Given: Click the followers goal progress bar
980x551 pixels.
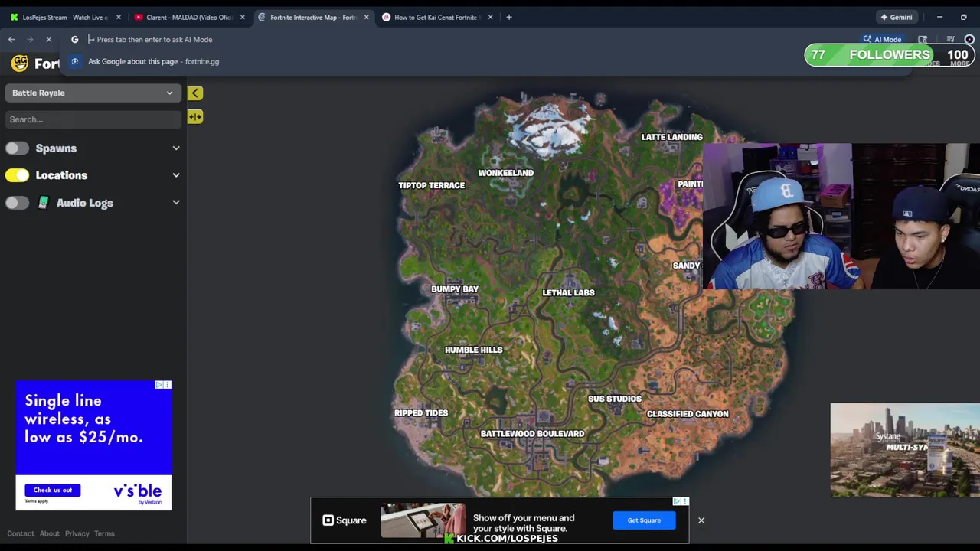Looking at the screenshot, I should 888,54.
